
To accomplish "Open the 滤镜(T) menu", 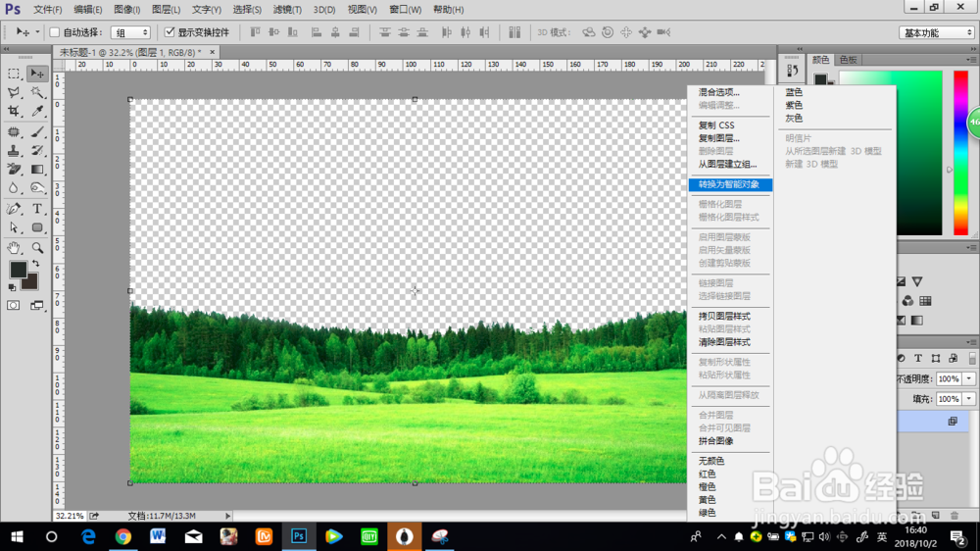I will (x=287, y=10).
